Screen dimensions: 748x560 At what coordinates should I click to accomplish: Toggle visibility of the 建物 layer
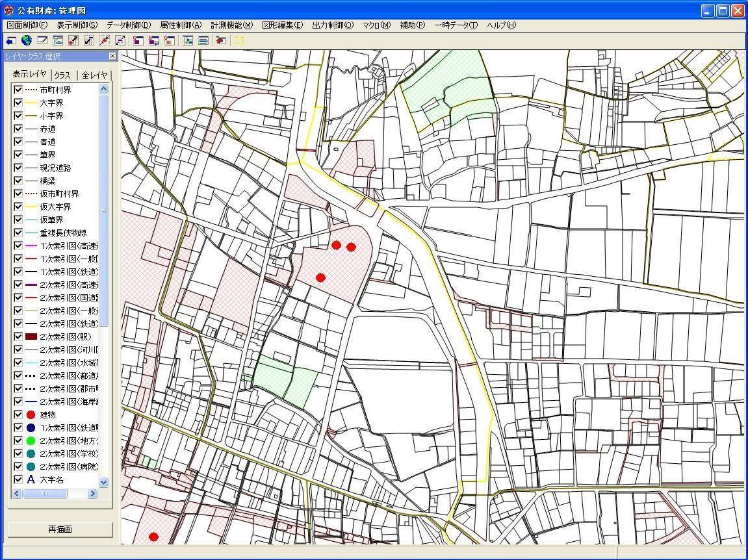[x=18, y=414]
